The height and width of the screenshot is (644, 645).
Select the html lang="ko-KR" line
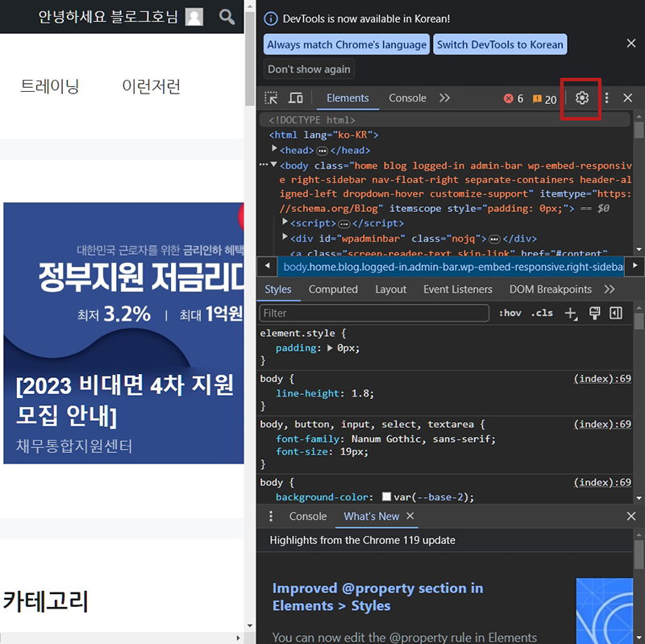click(323, 135)
